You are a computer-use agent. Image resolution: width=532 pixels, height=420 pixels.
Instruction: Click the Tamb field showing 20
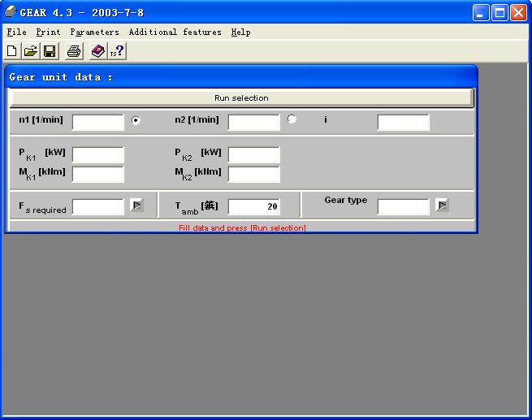coord(254,206)
